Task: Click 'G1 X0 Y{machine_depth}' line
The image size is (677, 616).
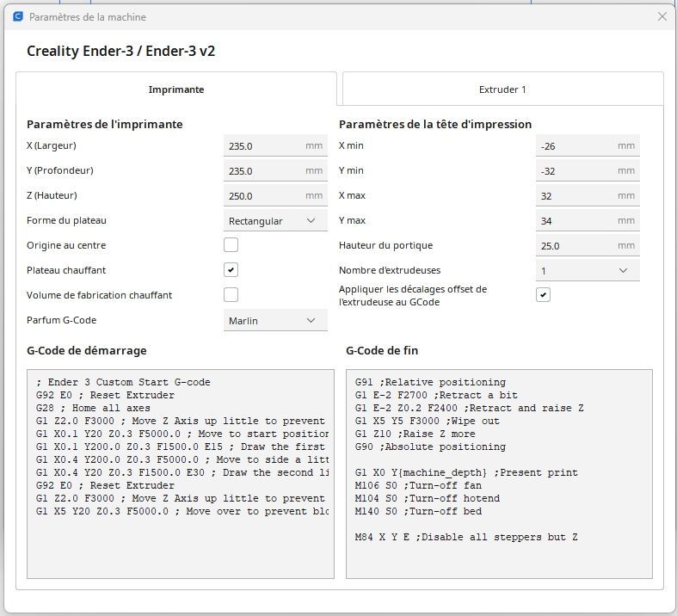Action: (x=466, y=472)
